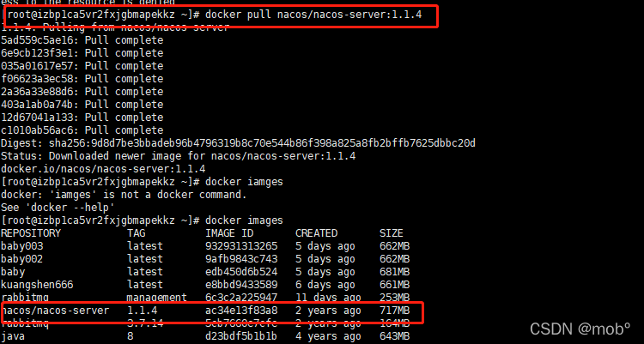
Task: Click image ID '6c3c2a225947'
Action: click(241, 298)
